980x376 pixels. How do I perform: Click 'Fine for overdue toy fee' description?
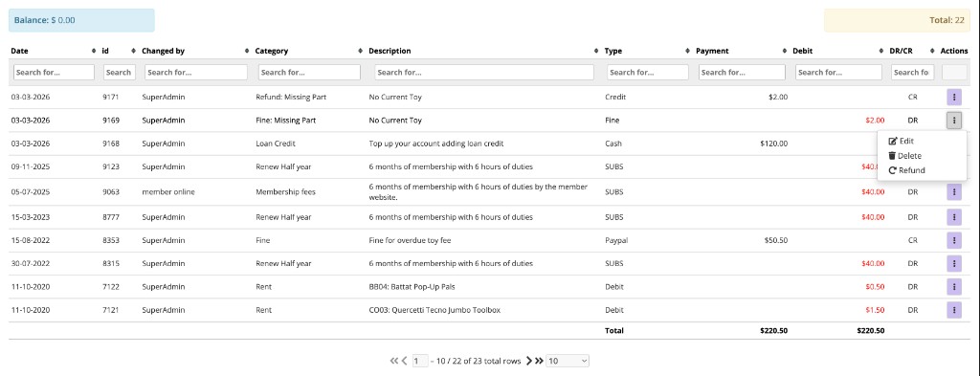[x=410, y=240]
